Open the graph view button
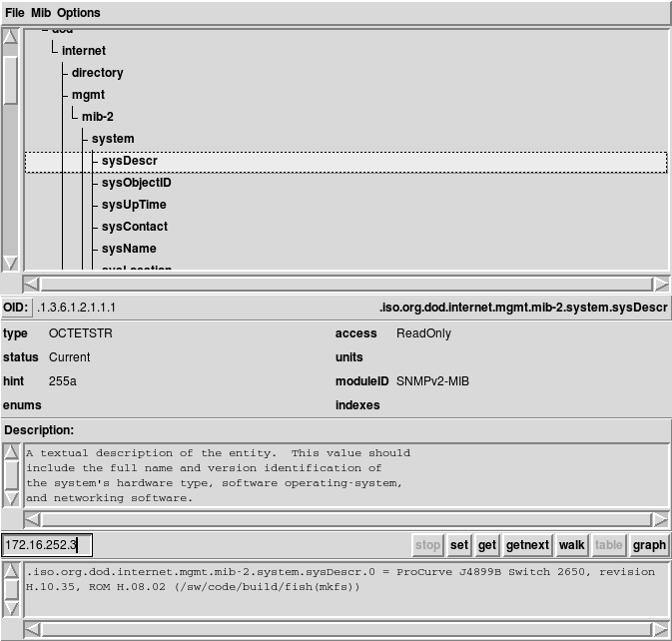This screenshot has width=672, height=641. tap(649, 545)
